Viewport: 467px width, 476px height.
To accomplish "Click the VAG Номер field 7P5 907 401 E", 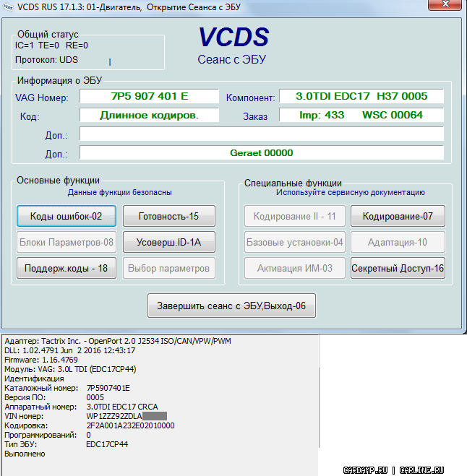I will coord(149,97).
